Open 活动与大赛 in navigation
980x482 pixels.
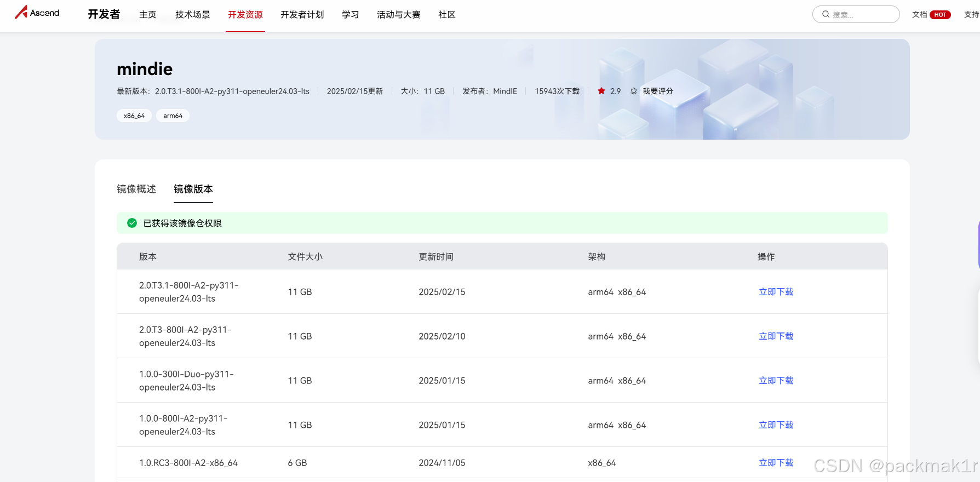tap(399, 15)
